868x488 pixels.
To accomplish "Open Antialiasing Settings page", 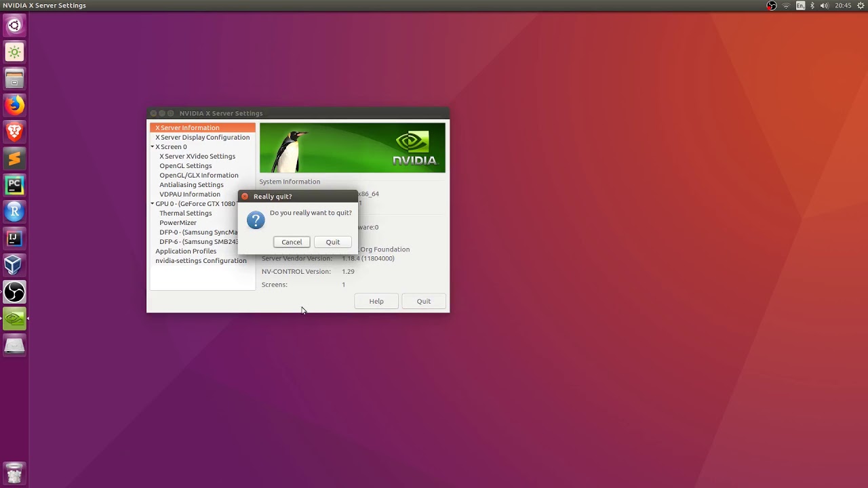I will (191, 184).
